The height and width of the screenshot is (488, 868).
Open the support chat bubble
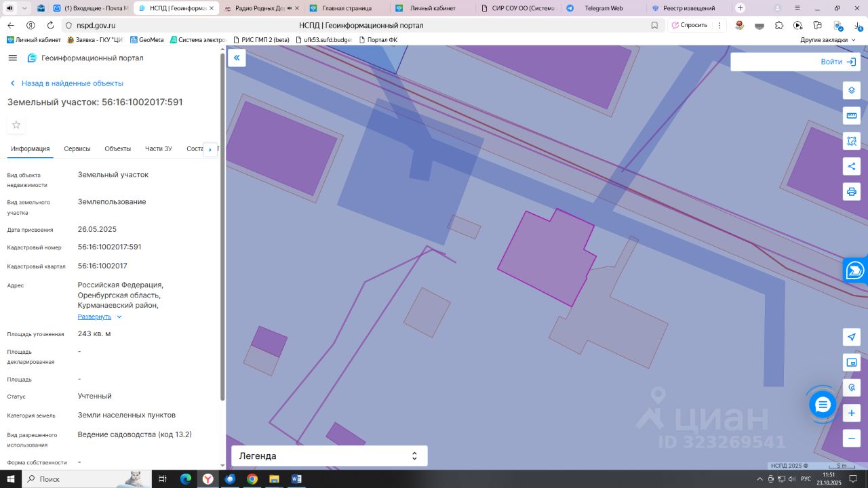click(823, 405)
